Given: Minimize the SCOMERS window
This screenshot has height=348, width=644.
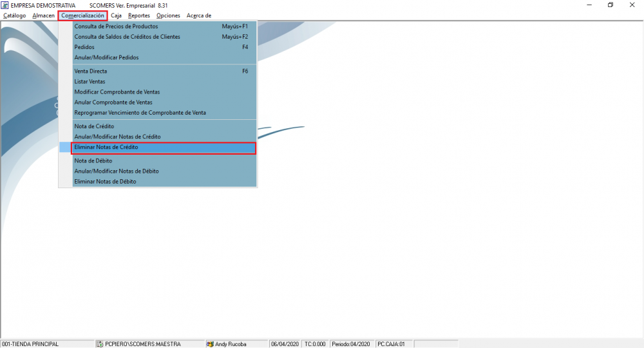Looking at the screenshot, I should tap(589, 5).
